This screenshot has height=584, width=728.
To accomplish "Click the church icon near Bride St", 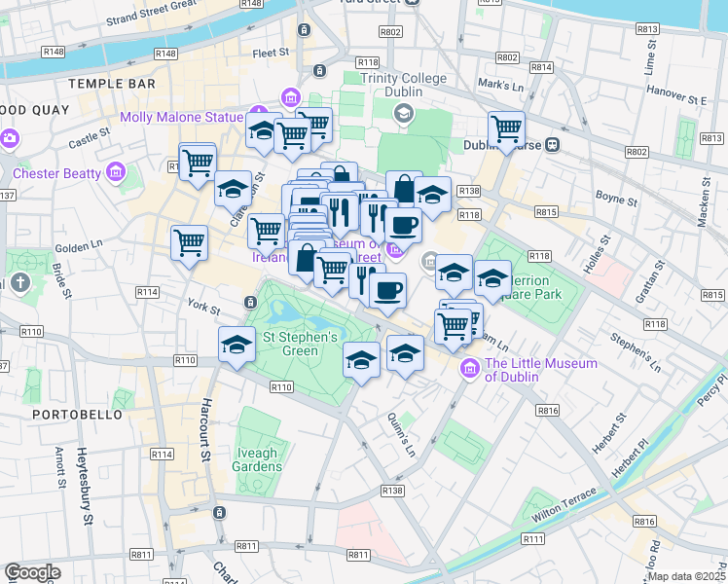I will point(20,282).
